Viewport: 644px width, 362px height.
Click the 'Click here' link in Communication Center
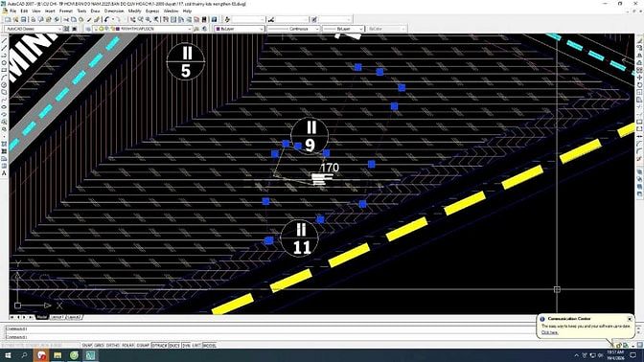coord(549,332)
